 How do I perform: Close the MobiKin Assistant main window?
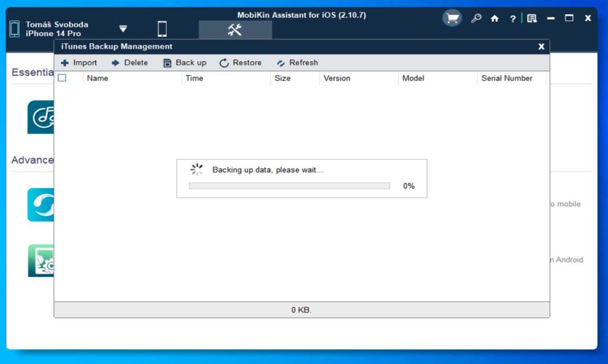click(588, 18)
